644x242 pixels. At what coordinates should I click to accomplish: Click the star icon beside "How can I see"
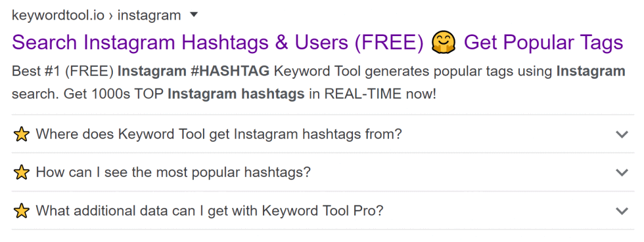(x=21, y=172)
